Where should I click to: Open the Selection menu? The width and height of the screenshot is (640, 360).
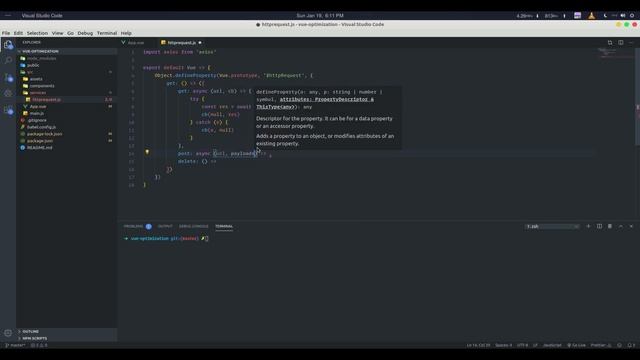(37, 33)
